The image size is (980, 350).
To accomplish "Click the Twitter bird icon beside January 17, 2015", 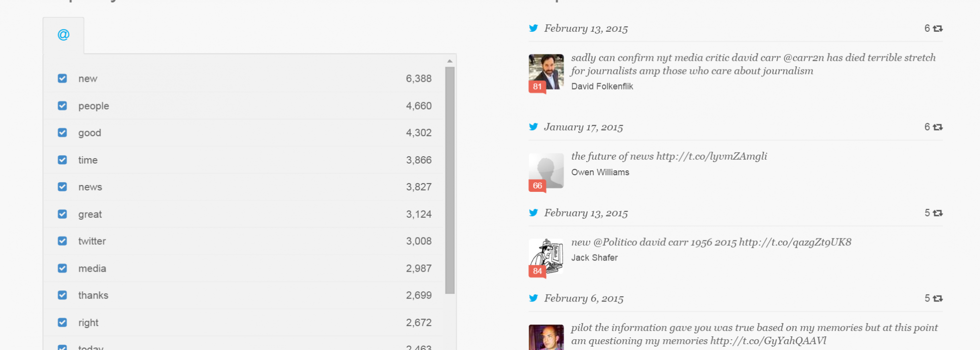I will point(534,127).
